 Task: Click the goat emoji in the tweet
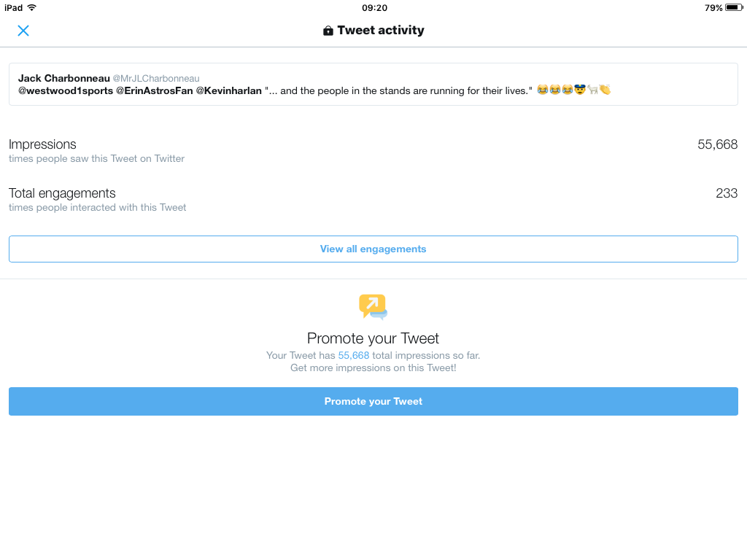(592, 90)
